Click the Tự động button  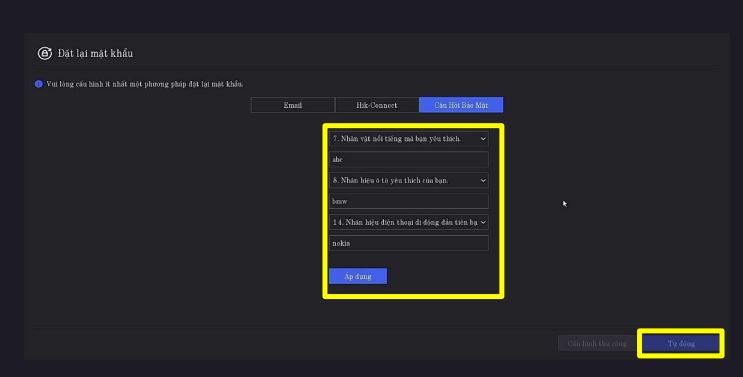click(x=681, y=343)
